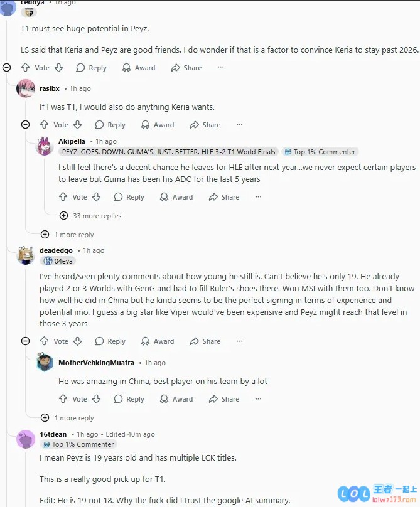
Task: Upvote MotherVehkingMuatra's comment
Action: 63,399
